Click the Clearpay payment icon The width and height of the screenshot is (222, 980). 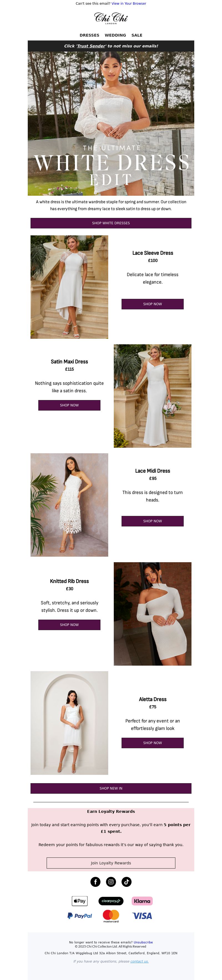[111, 901]
